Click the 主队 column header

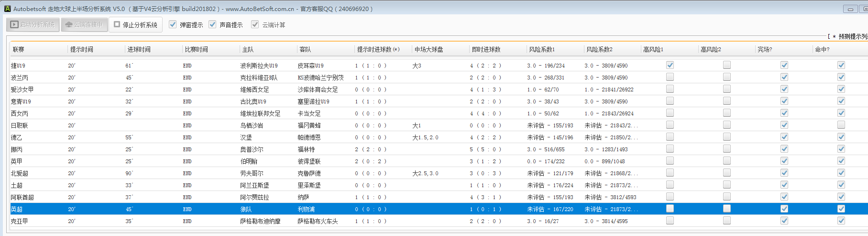click(x=248, y=49)
